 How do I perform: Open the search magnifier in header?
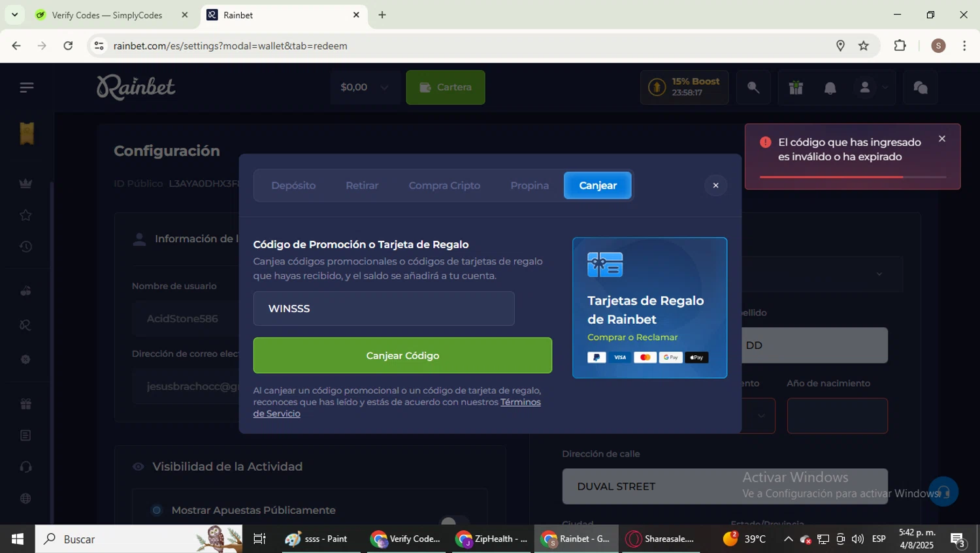753,87
